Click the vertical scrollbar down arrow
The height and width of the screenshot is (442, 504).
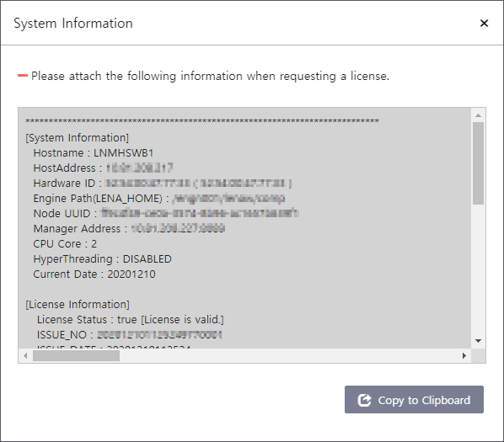click(478, 341)
